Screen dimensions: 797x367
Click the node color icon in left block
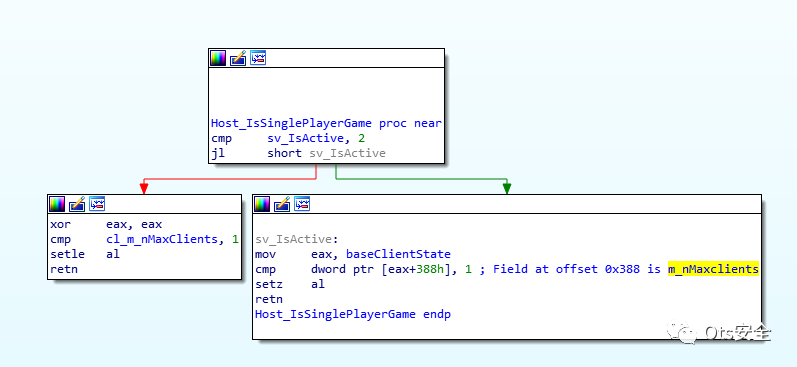(x=57, y=204)
